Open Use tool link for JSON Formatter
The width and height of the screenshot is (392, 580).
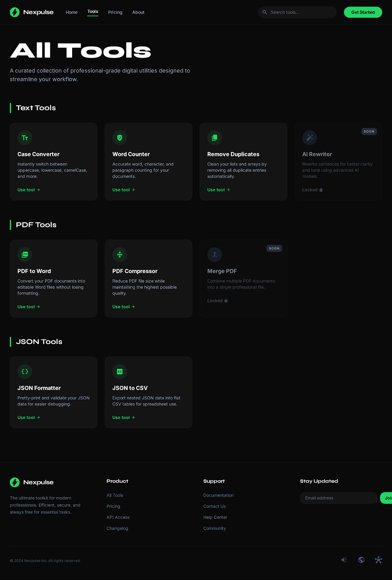pos(29,418)
